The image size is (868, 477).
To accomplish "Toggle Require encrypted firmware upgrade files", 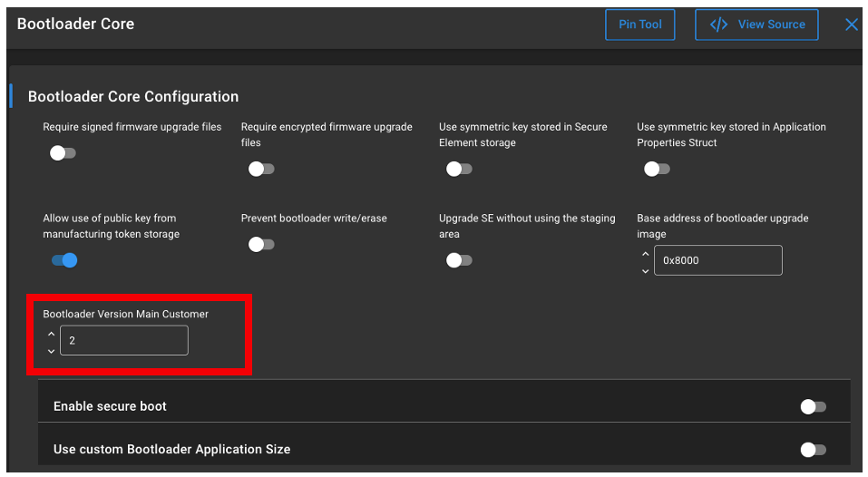I will pos(261,169).
